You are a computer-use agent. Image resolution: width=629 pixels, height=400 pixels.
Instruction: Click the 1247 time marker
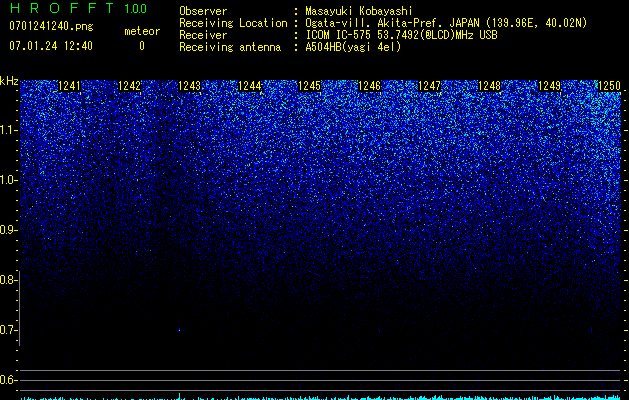click(x=430, y=86)
